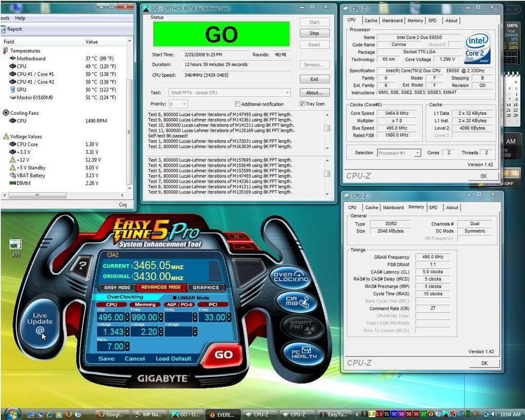This screenshot has height=420, width=525.
Task: Enable the Additional notification checkbox
Action: point(237,104)
